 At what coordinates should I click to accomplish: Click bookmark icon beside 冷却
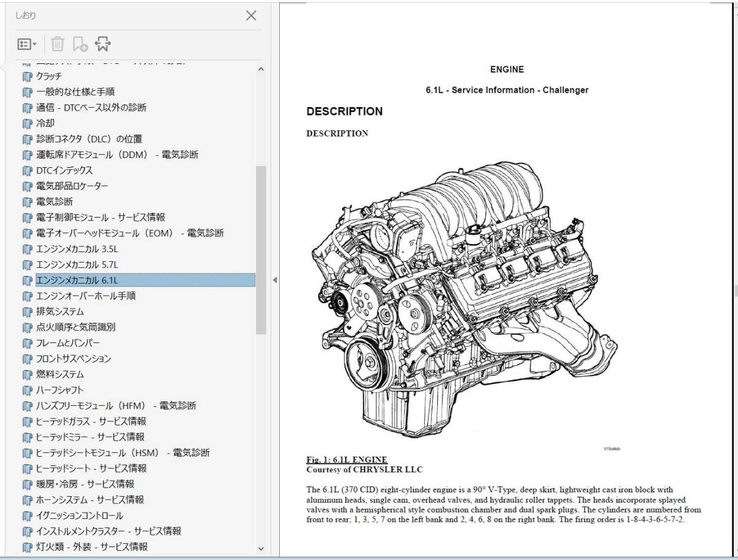point(26,123)
